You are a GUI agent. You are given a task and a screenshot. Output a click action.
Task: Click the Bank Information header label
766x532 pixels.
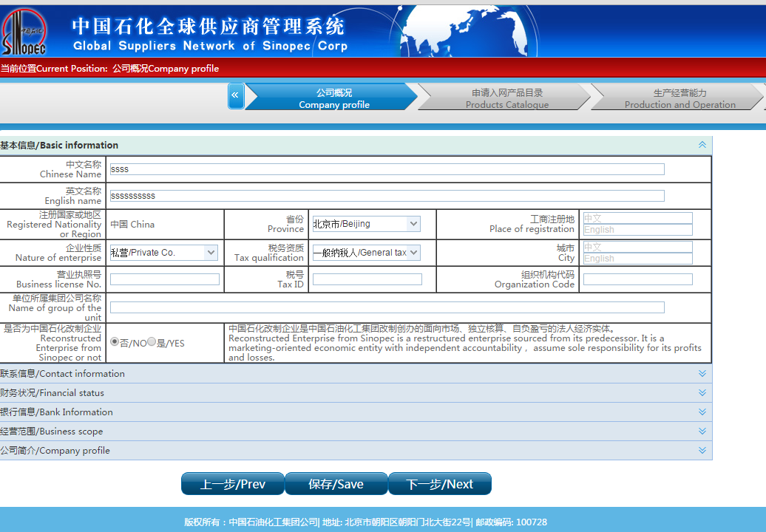tap(57, 412)
